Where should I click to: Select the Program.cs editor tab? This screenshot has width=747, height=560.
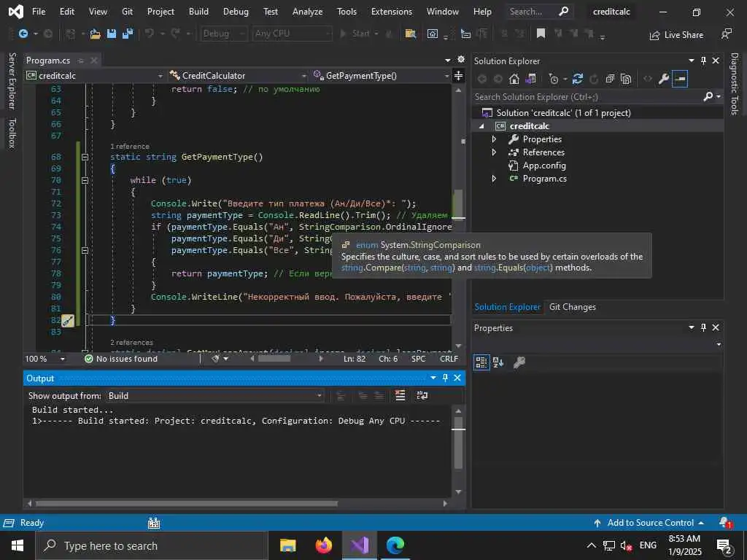[48, 61]
